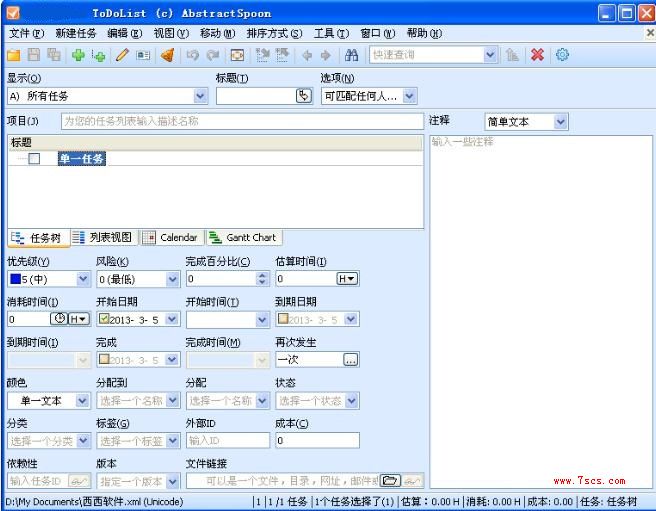Click the redo arrow icon
Viewport: 656px width, 511px height.
click(213, 55)
